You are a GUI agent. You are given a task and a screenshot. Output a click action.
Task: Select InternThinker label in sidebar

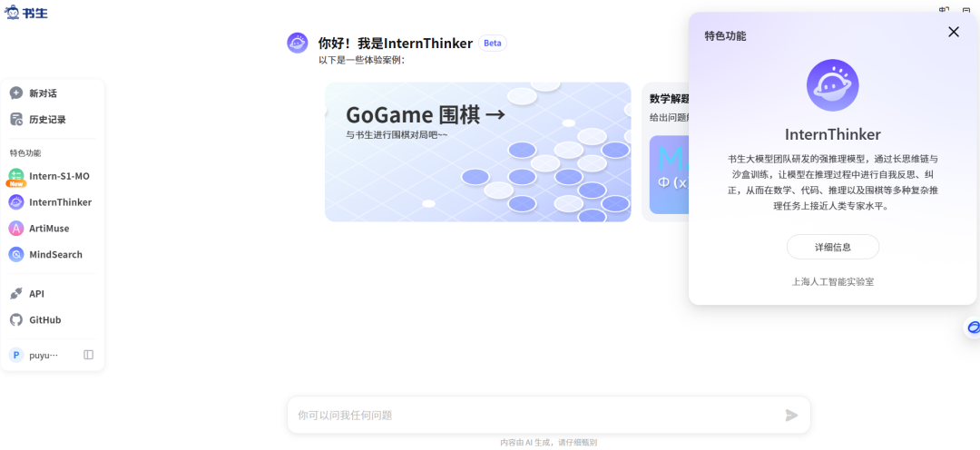click(61, 202)
